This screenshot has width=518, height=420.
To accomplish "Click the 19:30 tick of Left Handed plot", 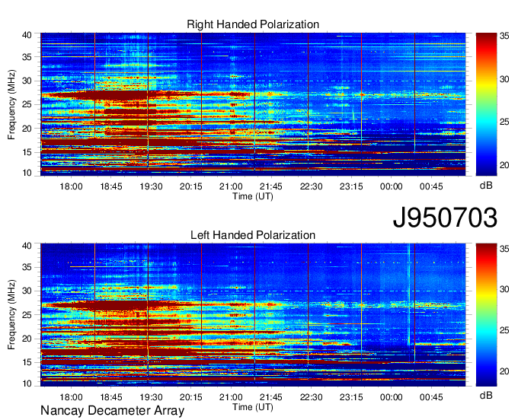I will [151, 397].
